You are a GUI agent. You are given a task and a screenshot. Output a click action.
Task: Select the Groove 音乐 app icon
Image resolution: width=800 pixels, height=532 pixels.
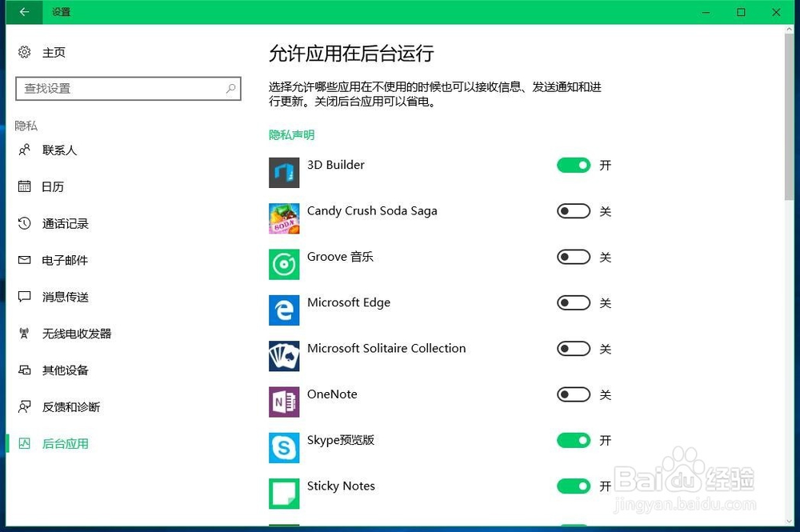click(284, 264)
